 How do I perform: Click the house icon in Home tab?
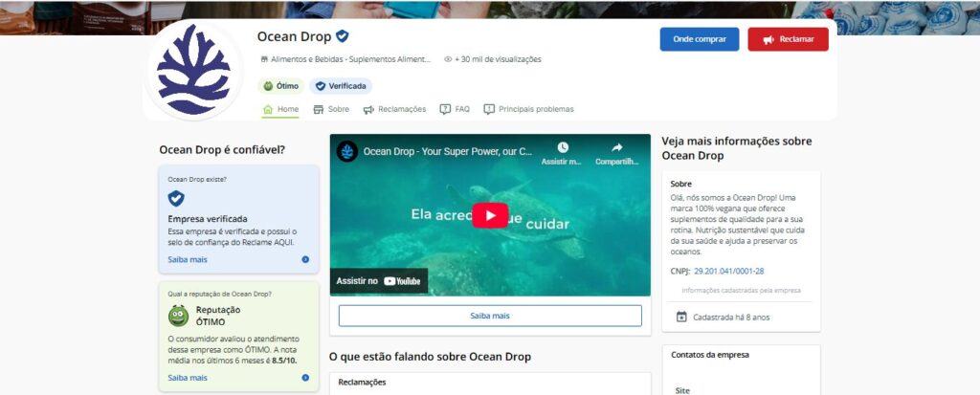click(x=268, y=109)
